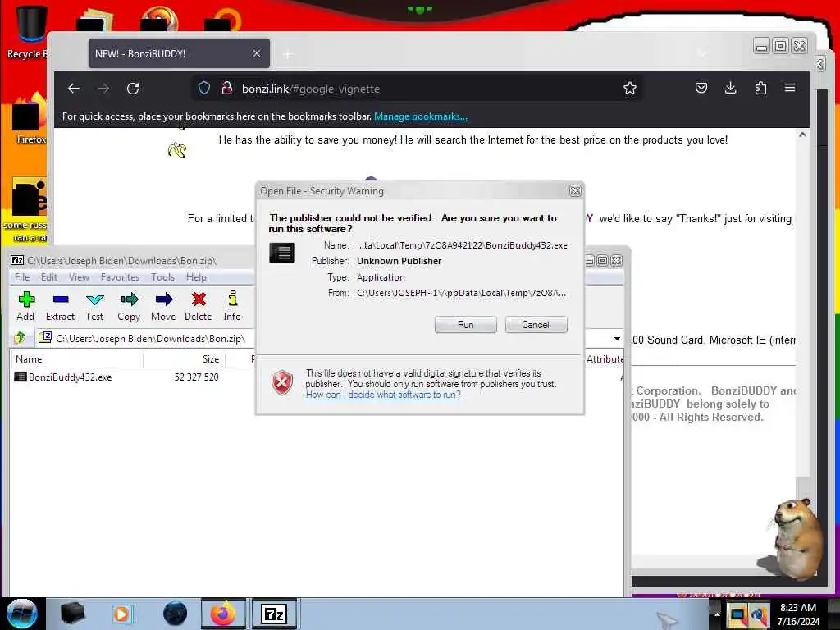Screen dimensions: 840x630
Task: Click Run in the Security Warning dialog
Action: [466, 325]
